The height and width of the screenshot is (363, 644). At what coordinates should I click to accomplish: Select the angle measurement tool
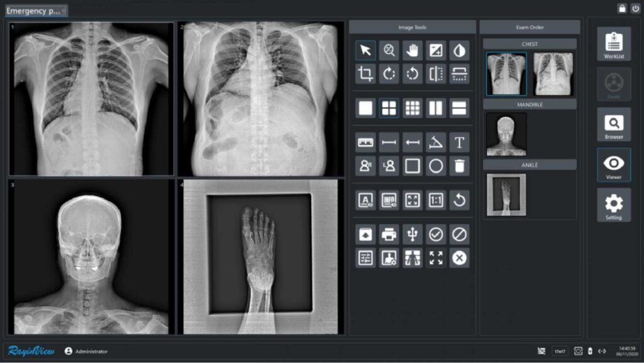click(436, 142)
